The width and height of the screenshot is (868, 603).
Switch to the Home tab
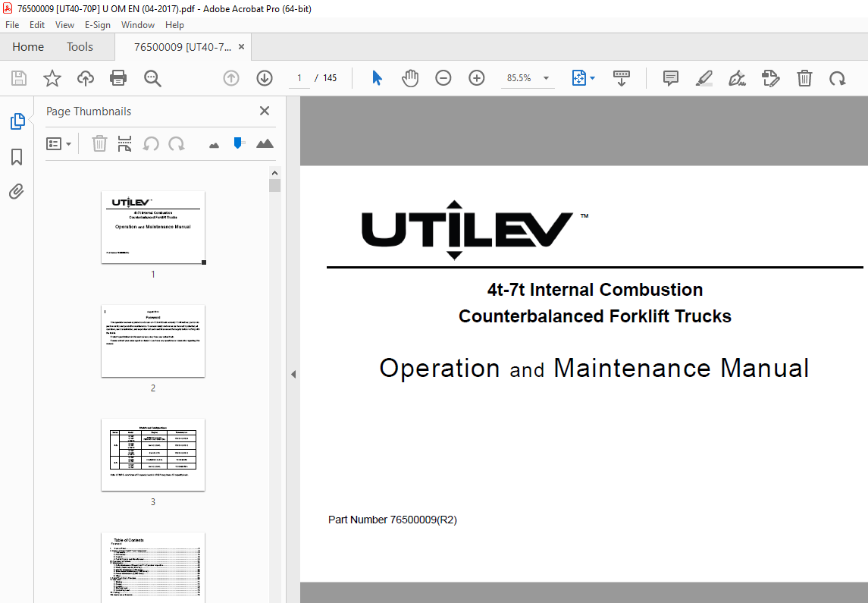(28, 47)
